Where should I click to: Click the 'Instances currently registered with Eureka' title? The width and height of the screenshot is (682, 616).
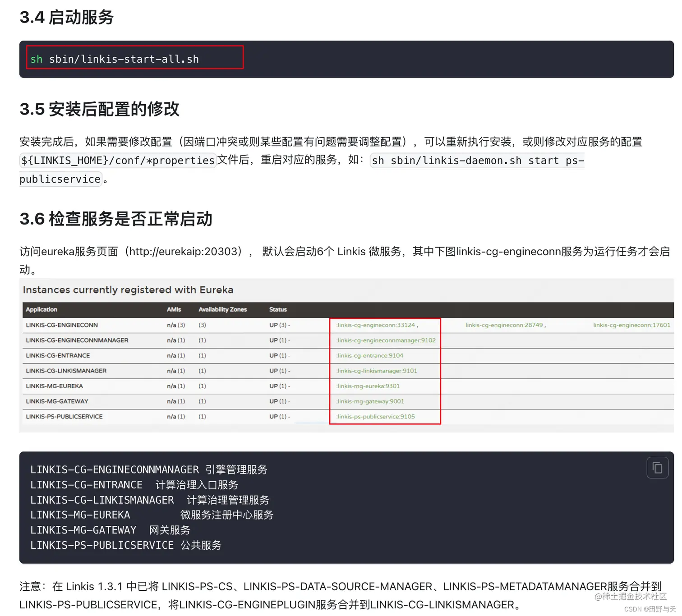(x=128, y=290)
